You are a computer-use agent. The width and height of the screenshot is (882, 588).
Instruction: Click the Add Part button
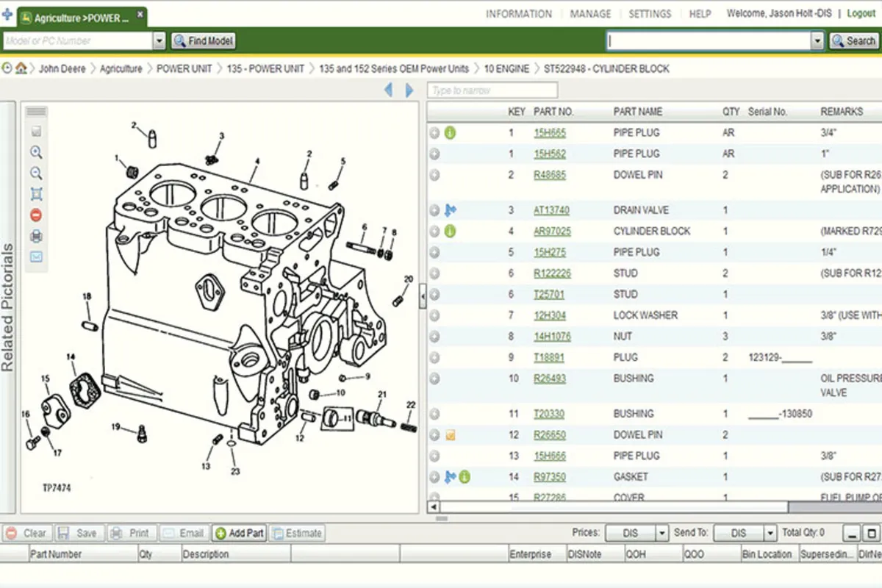coord(240,533)
